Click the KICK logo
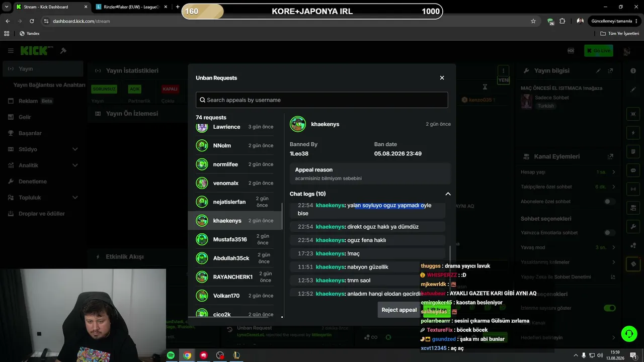This screenshot has height=362, width=644. coord(36,50)
